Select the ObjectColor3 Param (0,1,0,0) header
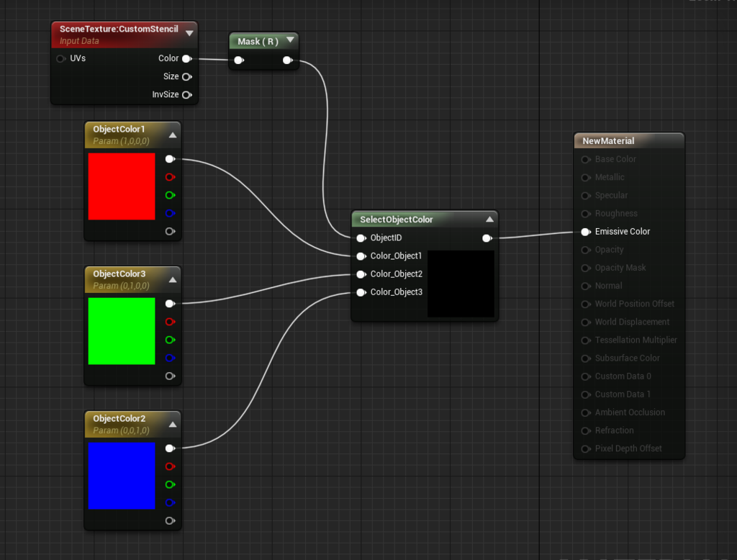The width and height of the screenshot is (737, 560). click(132, 280)
